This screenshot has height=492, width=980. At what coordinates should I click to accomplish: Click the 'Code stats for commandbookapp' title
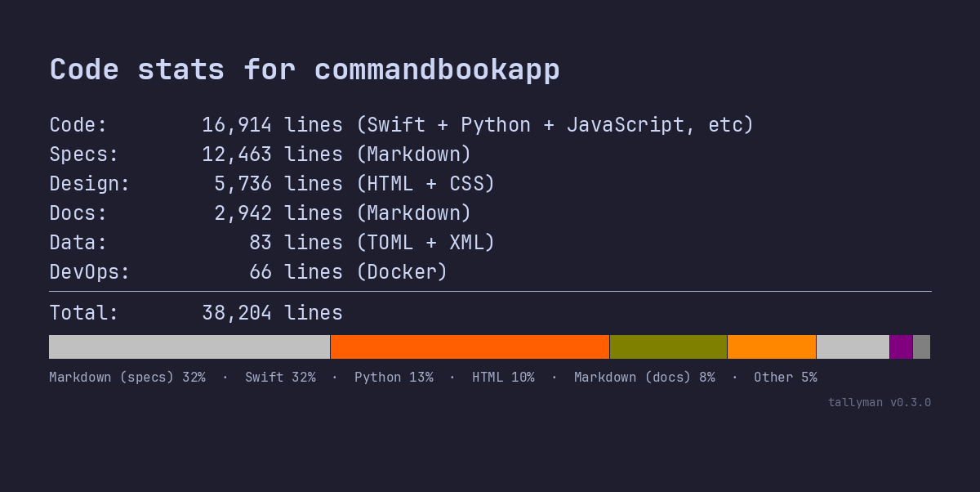(305, 69)
